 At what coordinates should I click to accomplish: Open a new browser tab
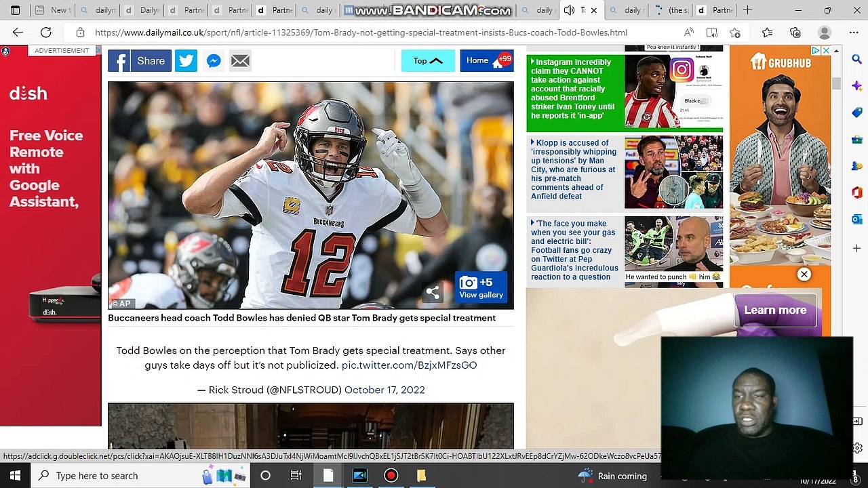pyautogui.click(x=747, y=10)
